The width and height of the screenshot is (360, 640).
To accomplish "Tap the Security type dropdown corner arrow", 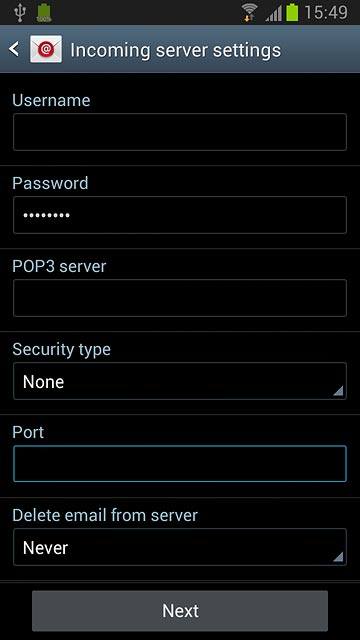I will tap(338, 391).
